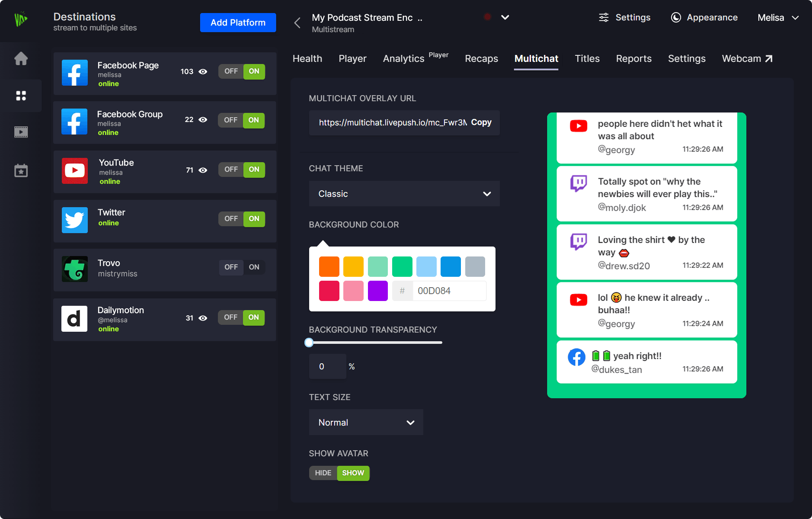Turn off the Facebook Page destination
Image resolution: width=812 pixels, height=519 pixels.
(231, 71)
